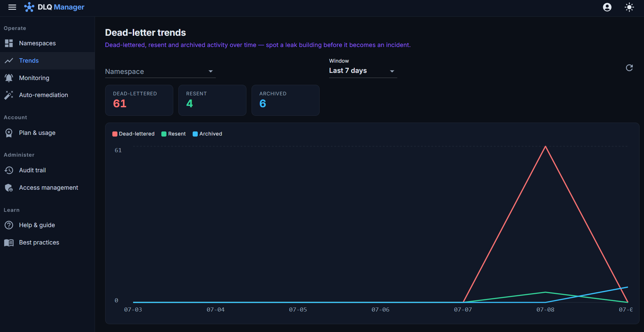Toggle Resent series green legend swatch
The width and height of the screenshot is (644, 332).
tap(164, 134)
